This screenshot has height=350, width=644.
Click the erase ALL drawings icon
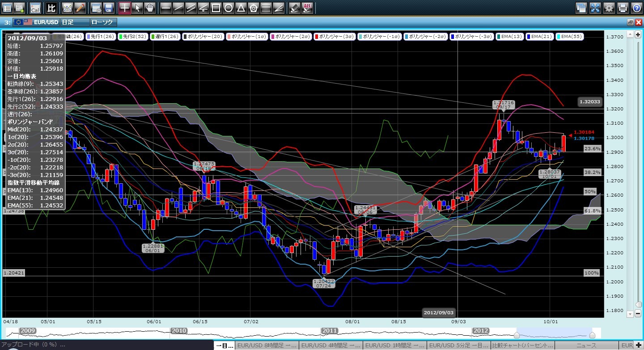pyautogui.click(x=307, y=8)
